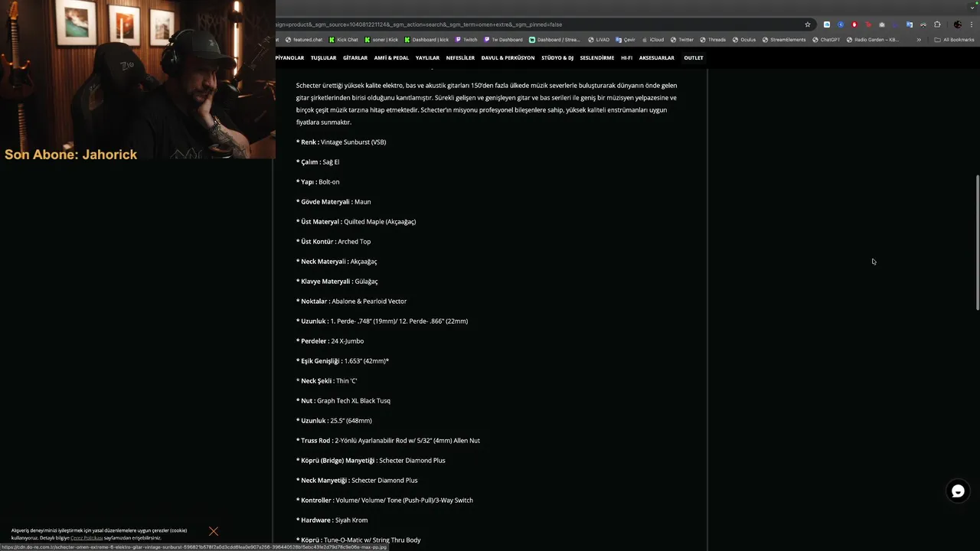Open the Dashboard / Strea... bookmark
This screenshot has height=551, width=980.
pyautogui.click(x=554, y=40)
